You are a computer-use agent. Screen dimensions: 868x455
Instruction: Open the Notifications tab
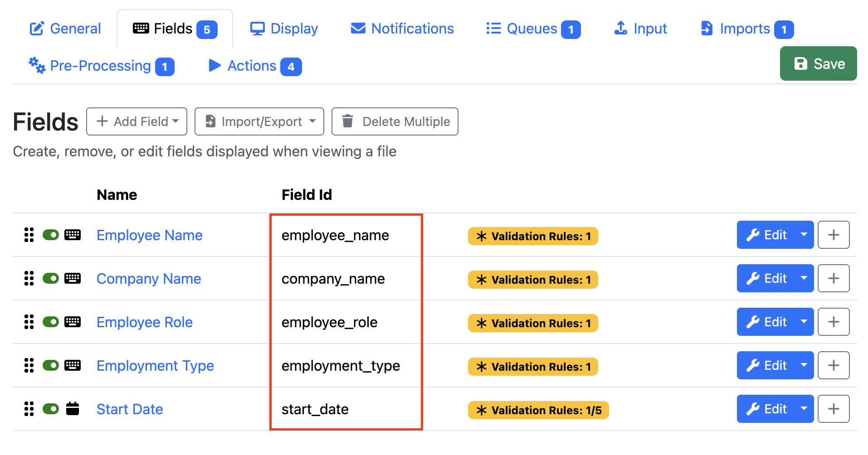(402, 29)
